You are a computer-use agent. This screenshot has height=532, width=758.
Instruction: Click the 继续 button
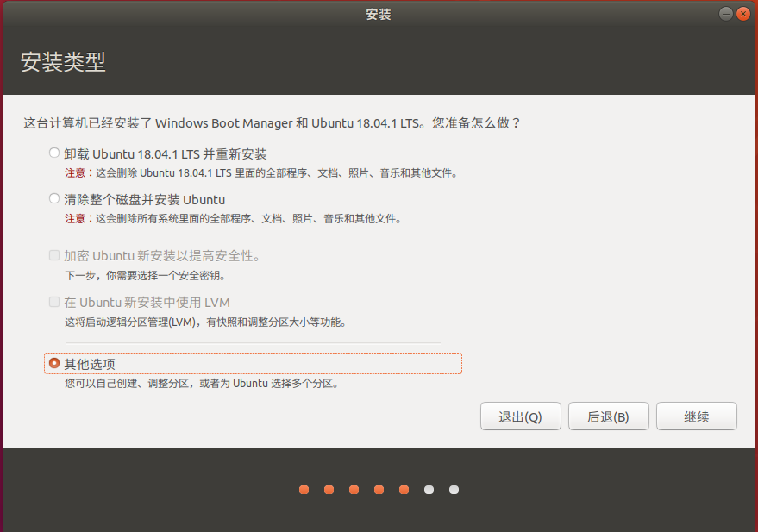(x=697, y=416)
